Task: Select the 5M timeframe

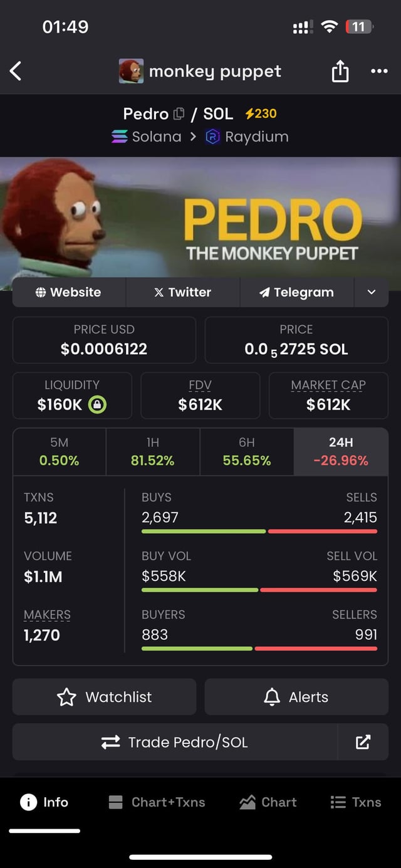Action: coord(60,452)
